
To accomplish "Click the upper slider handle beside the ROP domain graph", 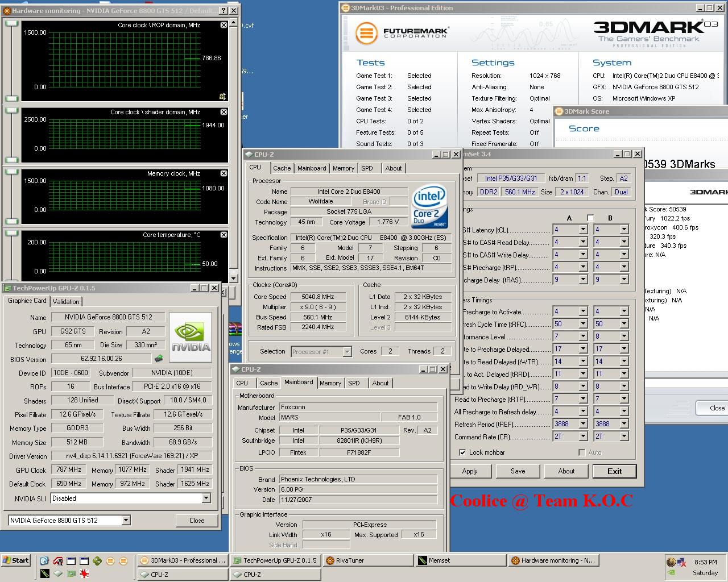I will pyautogui.click(x=11, y=24).
